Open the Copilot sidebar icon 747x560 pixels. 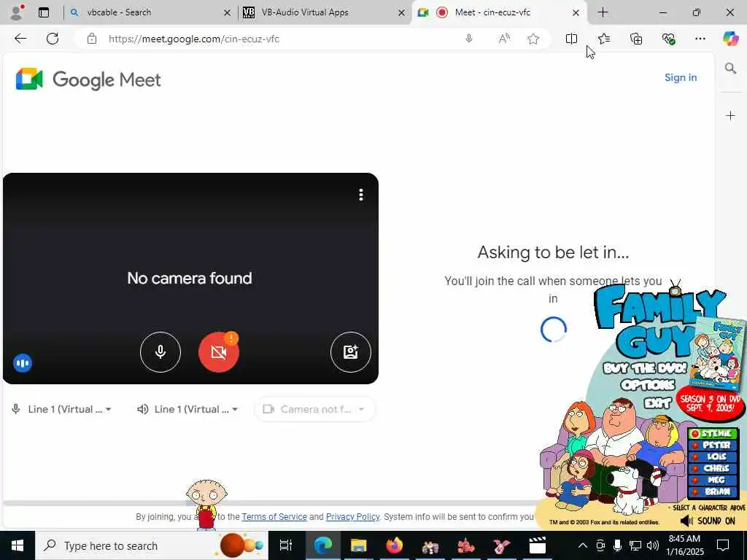point(730,39)
